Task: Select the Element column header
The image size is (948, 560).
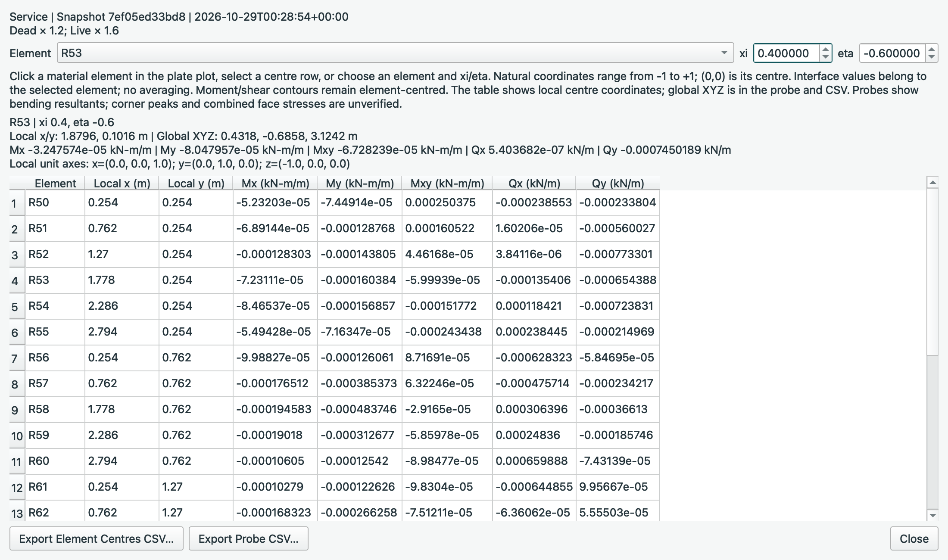Action: tap(55, 183)
